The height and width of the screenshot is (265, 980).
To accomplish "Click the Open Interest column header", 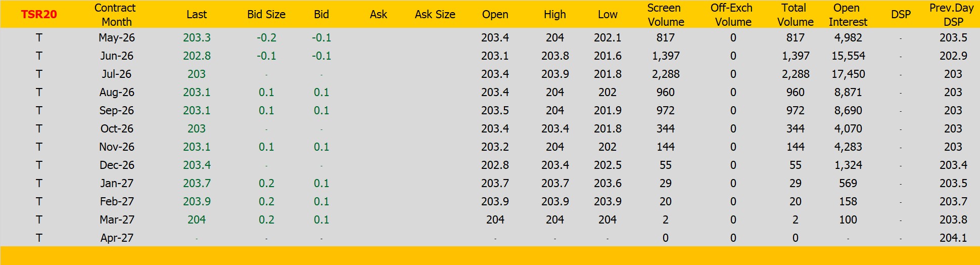I will click(847, 15).
